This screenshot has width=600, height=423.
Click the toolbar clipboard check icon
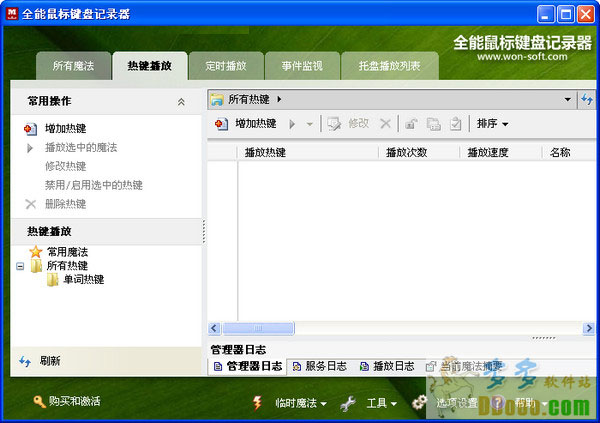(455, 124)
